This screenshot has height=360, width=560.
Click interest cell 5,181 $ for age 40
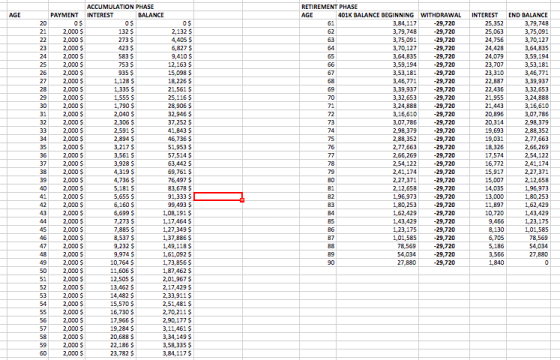(111, 188)
